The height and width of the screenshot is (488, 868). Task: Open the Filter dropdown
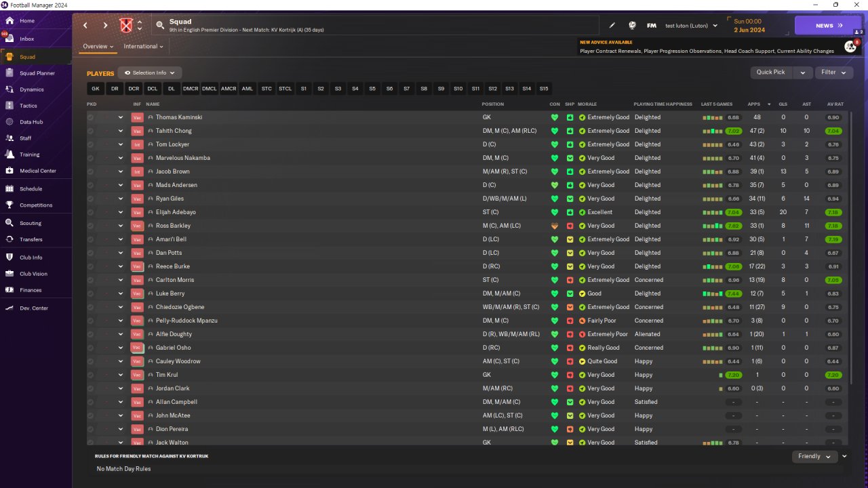point(833,73)
